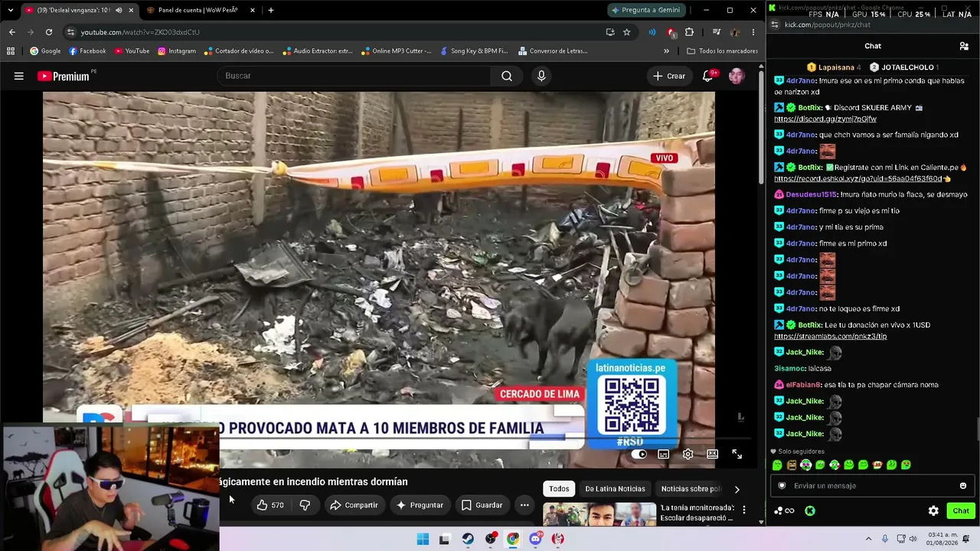Image resolution: width=980 pixels, height=551 pixels.
Task: Click the Preguntar button
Action: (x=420, y=505)
